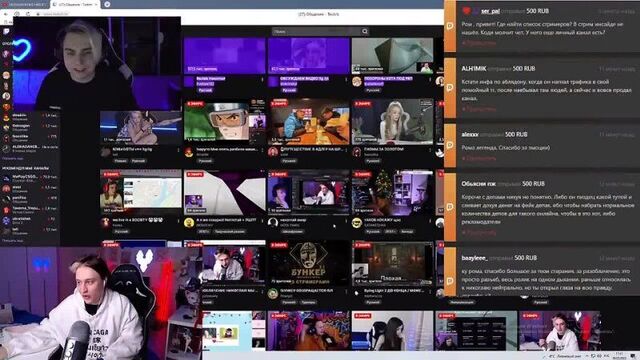Click the weather widget in the taskbar
This screenshot has width=640, height=360.
pos(566,356)
